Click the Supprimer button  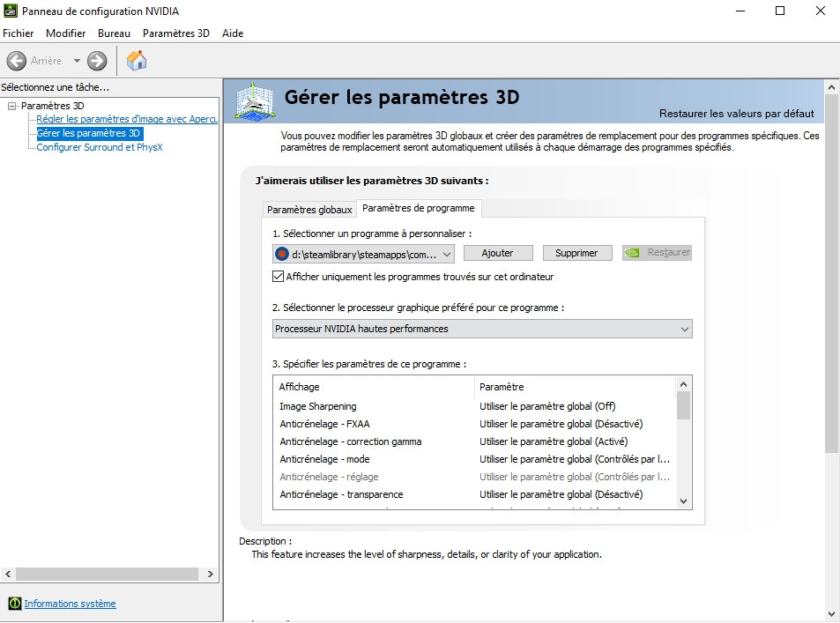click(576, 253)
